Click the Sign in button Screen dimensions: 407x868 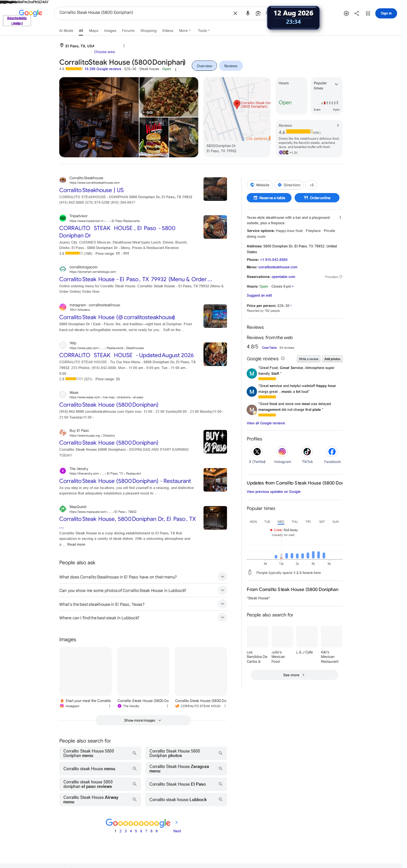[386, 14]
